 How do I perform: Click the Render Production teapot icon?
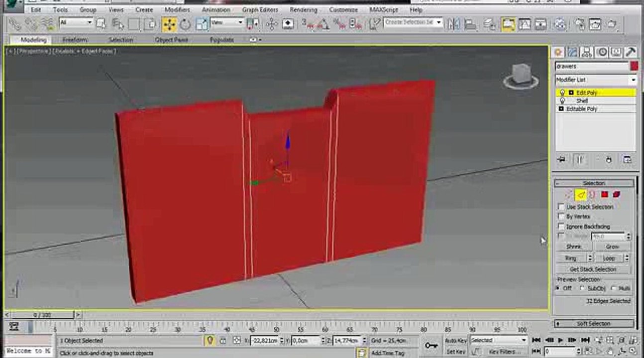coord(612,24)
